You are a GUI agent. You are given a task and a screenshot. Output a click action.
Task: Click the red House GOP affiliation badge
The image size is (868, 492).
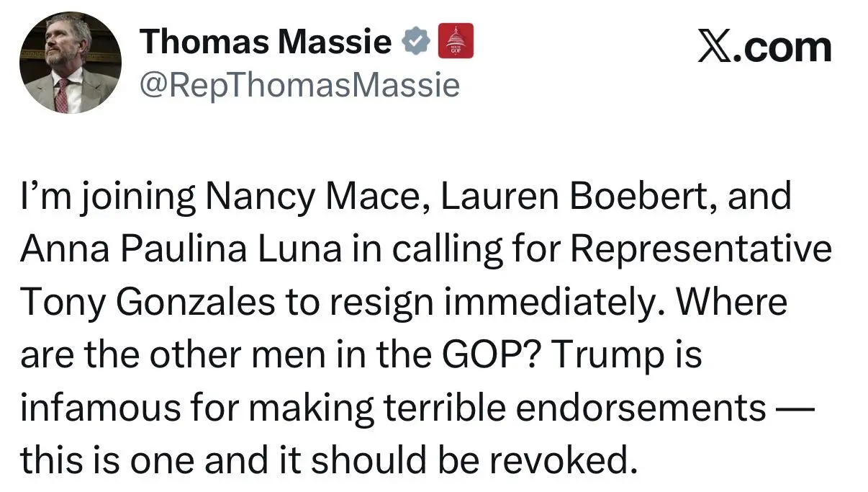click(x=456, y=41)
